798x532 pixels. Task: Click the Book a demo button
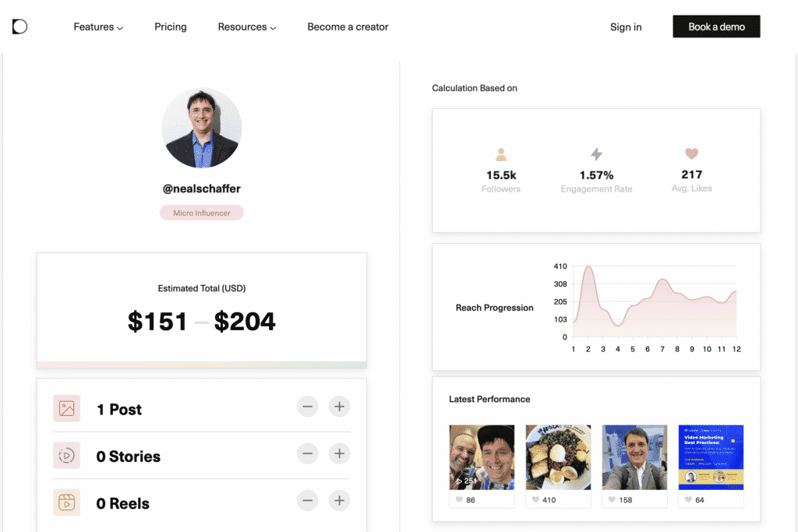715,26
